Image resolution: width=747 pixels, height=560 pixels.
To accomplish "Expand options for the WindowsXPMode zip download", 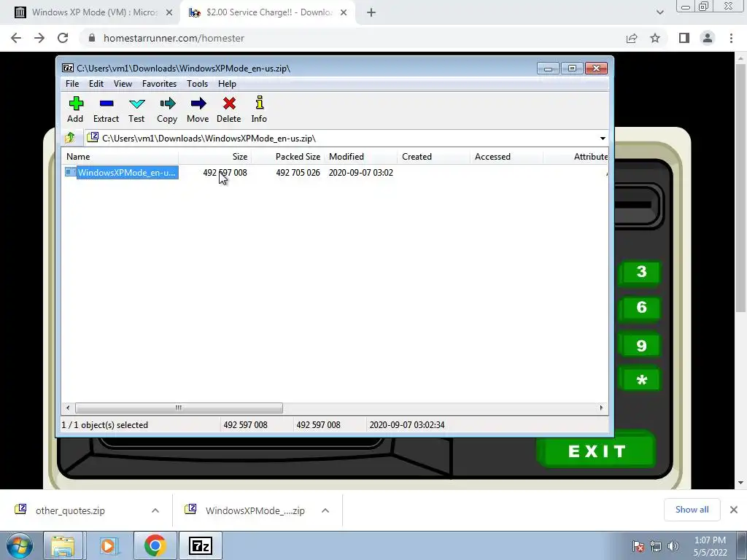I will click(325, 510).
